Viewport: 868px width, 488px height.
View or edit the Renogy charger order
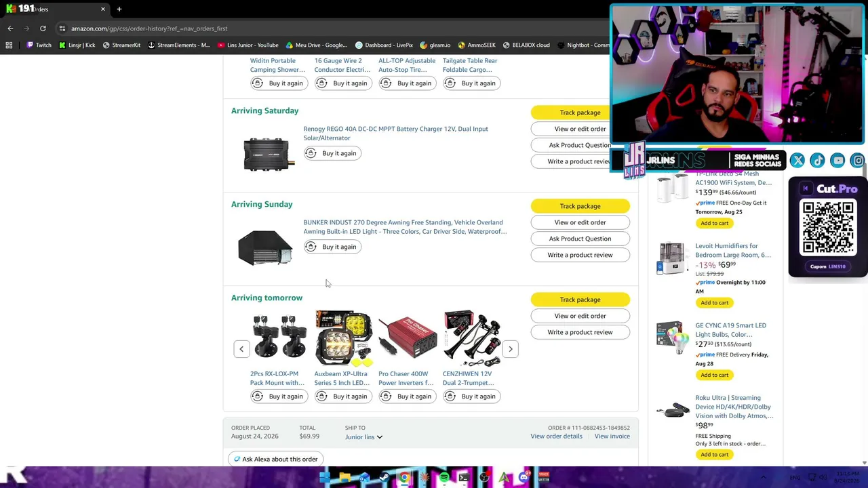pos(580,129)
